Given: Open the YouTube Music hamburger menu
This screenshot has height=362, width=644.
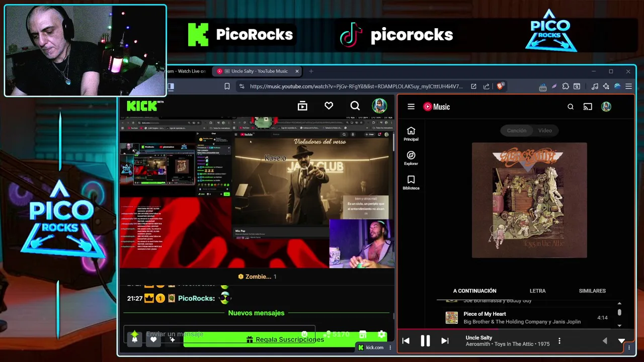Looking at the screenshot, I should (x=411, y=107).
